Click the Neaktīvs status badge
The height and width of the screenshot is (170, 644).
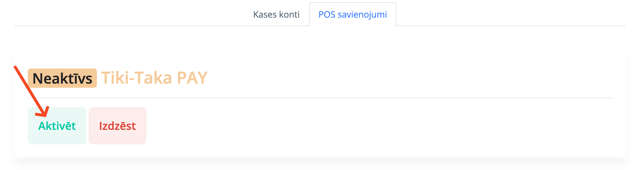(62, 78)
